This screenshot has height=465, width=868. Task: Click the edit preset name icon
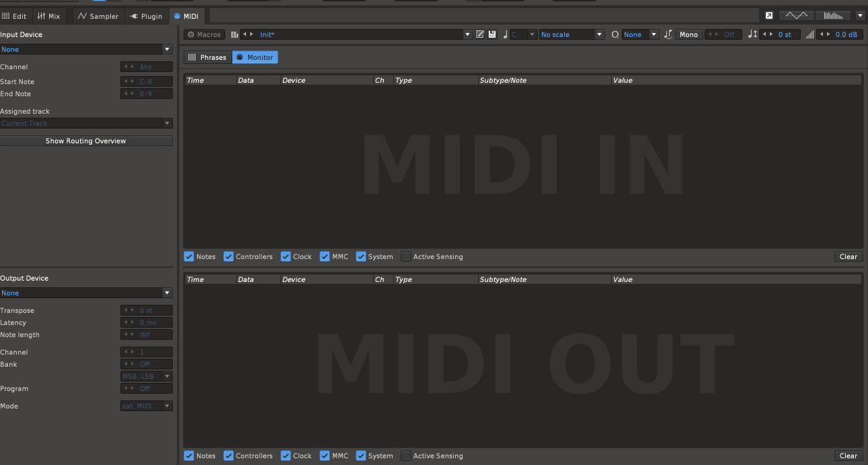(480, 34)
